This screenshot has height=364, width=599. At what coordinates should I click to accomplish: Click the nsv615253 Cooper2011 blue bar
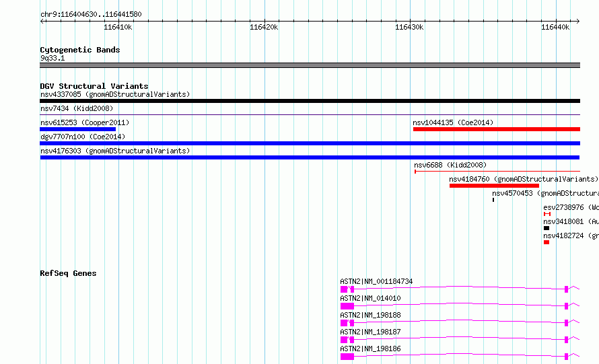point(77,129)
